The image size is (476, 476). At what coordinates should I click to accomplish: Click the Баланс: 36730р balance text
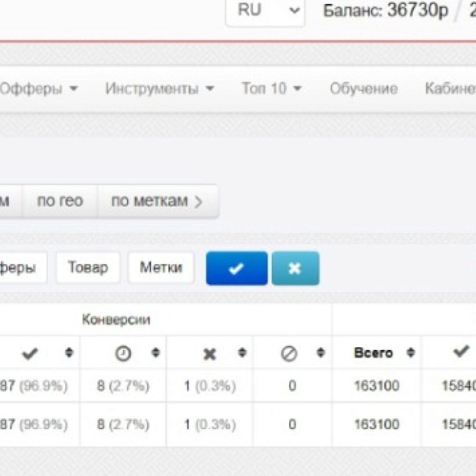[x=386, y=11]
